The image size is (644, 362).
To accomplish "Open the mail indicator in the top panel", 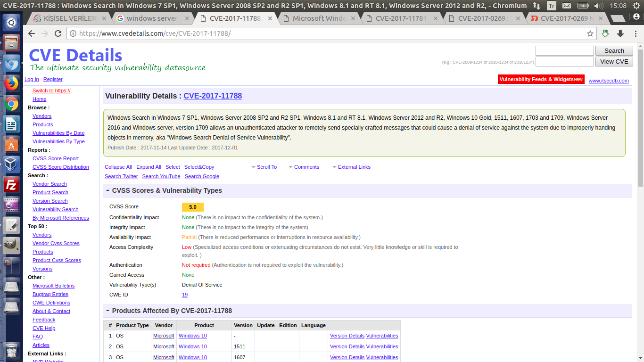I will click(567, 6).
